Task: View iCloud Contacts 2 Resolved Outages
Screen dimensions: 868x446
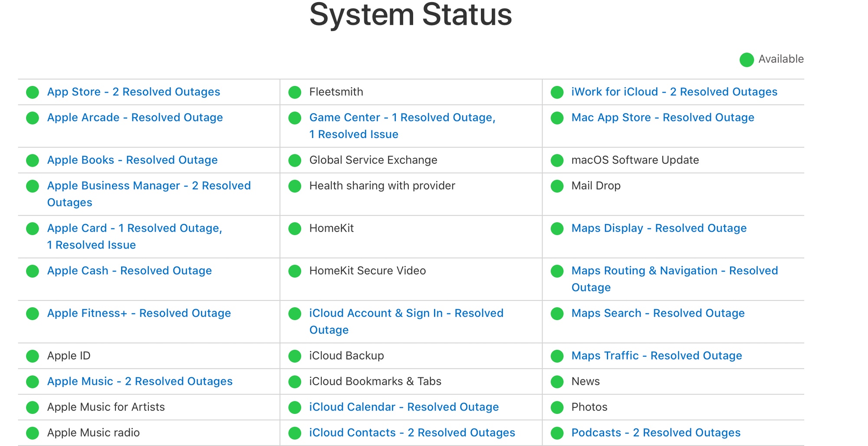Action: pyautogui.click(x=412, y=433)
